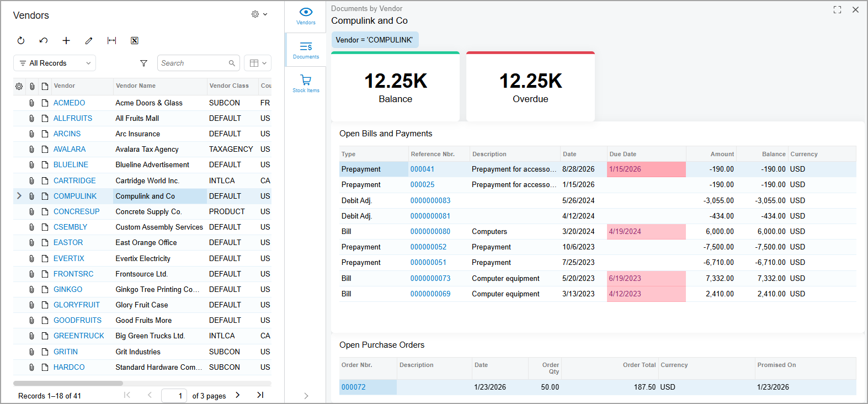Click the Undo icon in Vendors toolbar
This screenshot has height=404, width=868.
coord(44,40)
